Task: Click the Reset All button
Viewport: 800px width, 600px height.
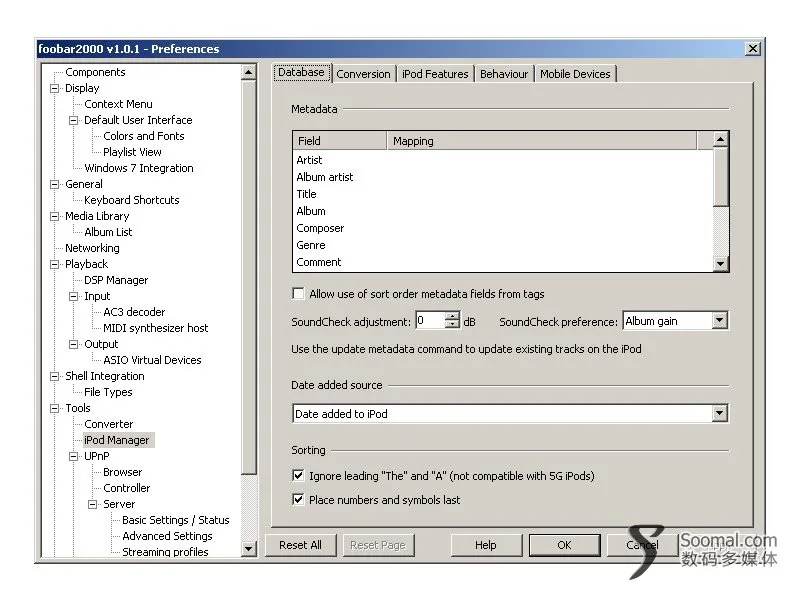Action: tap(301, 545)
